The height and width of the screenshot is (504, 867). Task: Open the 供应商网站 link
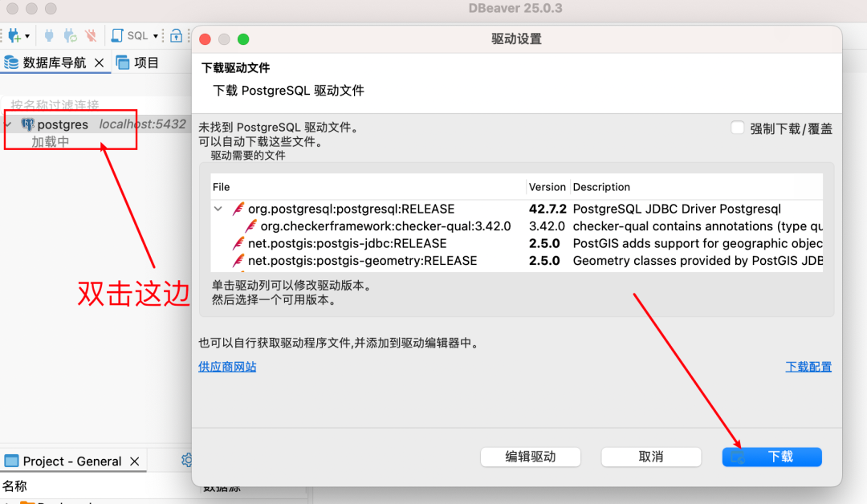tap(227, 367)
